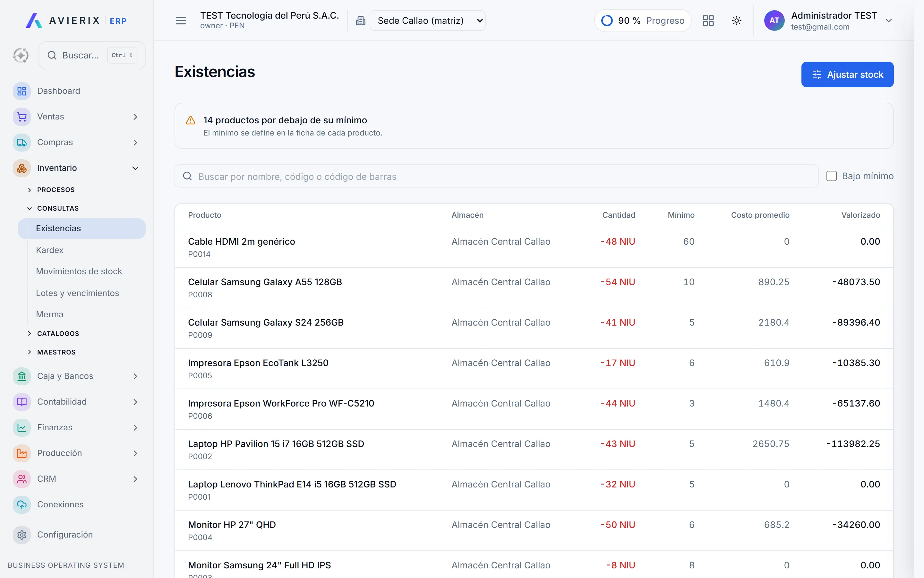Click the Avierix ERP logo
Image resolution: width=924 pixels, height=578 pixels.
point(76,21)
